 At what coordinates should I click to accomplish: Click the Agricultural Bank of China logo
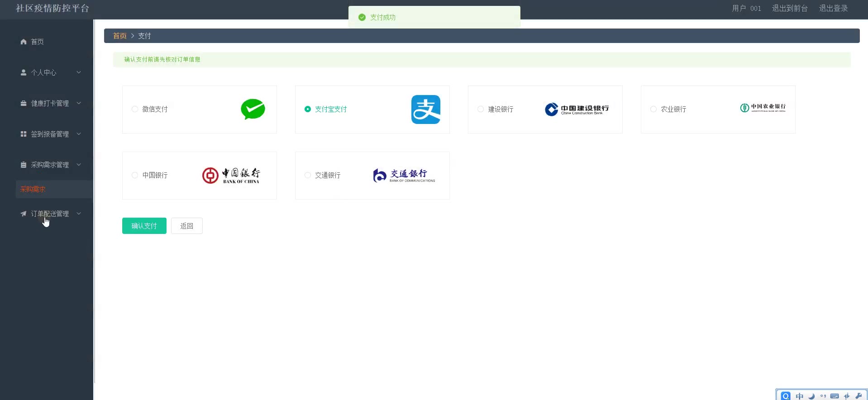763,108
